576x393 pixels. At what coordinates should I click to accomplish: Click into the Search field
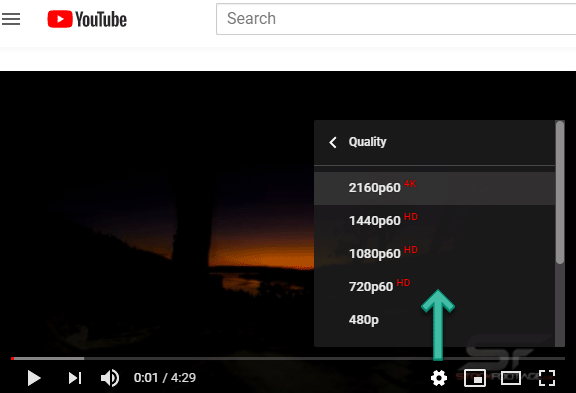pos(396,19)
